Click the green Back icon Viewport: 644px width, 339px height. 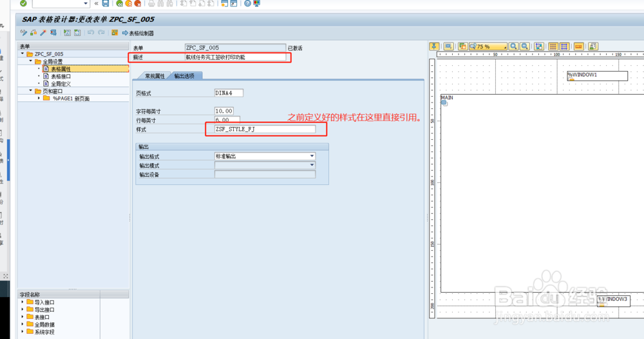click(x=120, y=3)
